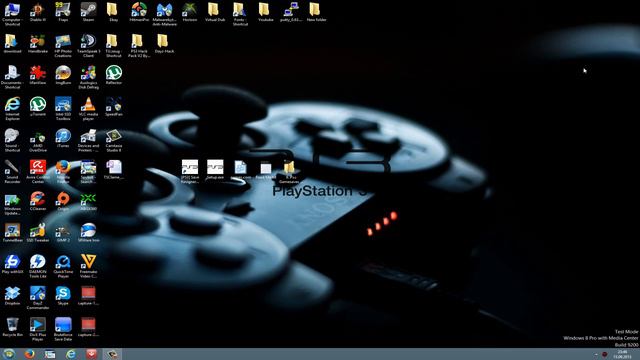Select the PS3 Save Resigner shortcut

[x=190, y=171]
